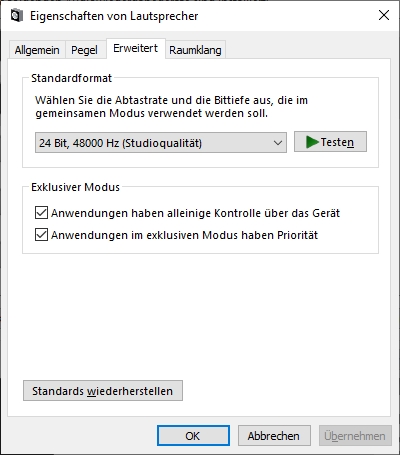Confirm the dialog with OK
Screen dimensions: 400x455
[193, 436]
